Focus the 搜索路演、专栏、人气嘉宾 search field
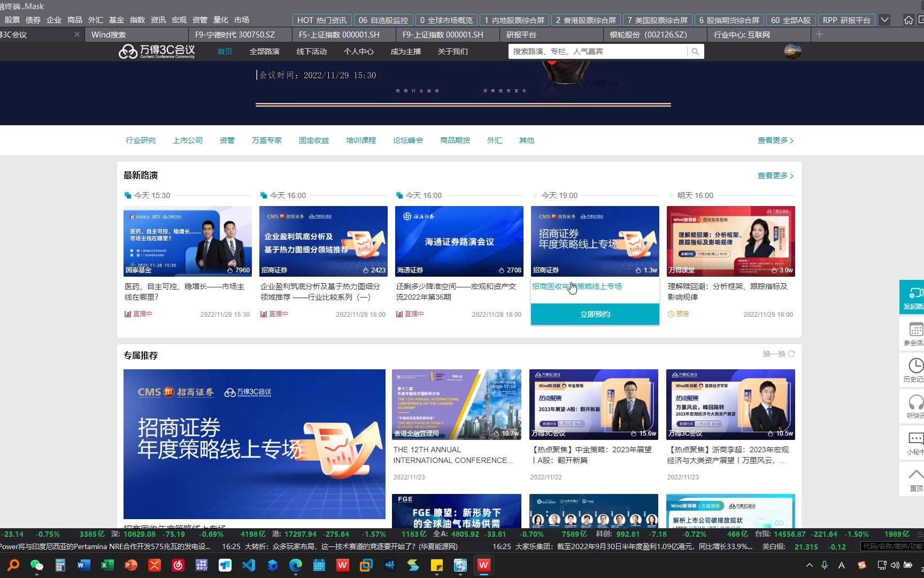The width and height of the screenshot is (924, 578). pyautogui.click(x=599, y=51)
